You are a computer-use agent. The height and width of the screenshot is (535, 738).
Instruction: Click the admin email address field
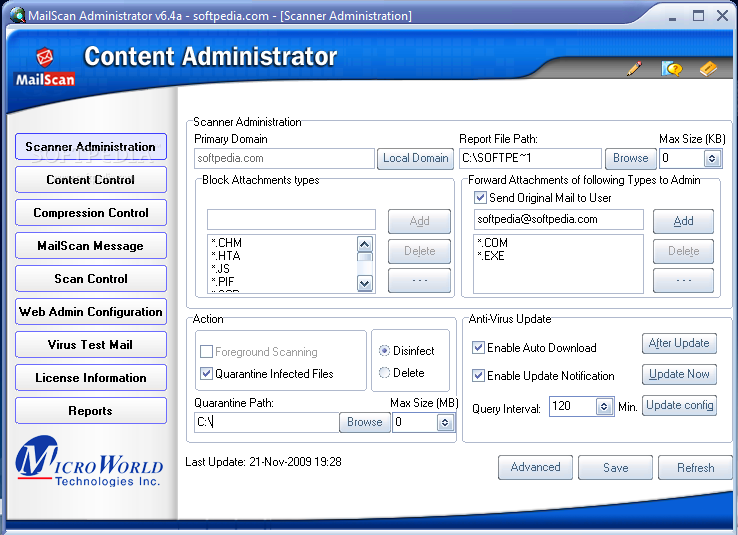(x=558, y=219)
